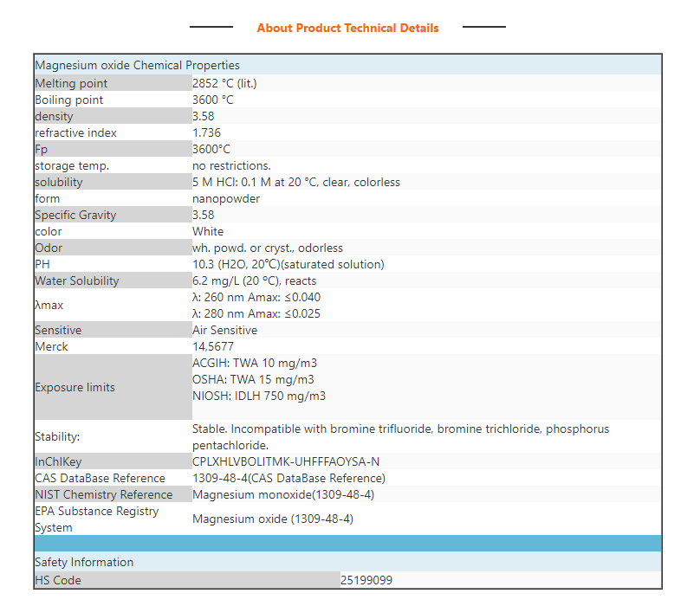This screenshot has width=700, height=606.
Task: Click the 'form' label
Action: coord(47,199)
